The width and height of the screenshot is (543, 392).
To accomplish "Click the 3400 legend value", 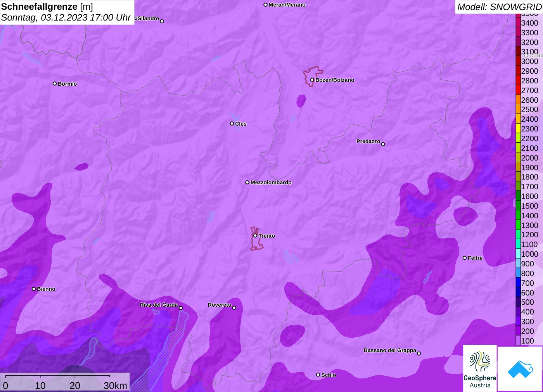I will (x=529, y=23).
